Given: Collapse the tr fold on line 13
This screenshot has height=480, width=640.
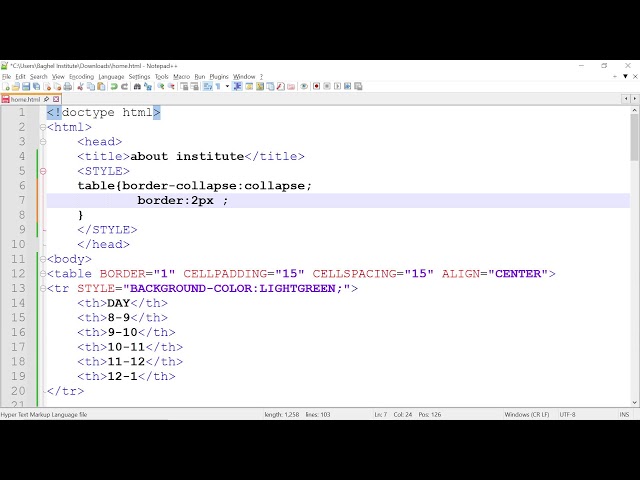Looking at the screenshot, I should 43,289.
